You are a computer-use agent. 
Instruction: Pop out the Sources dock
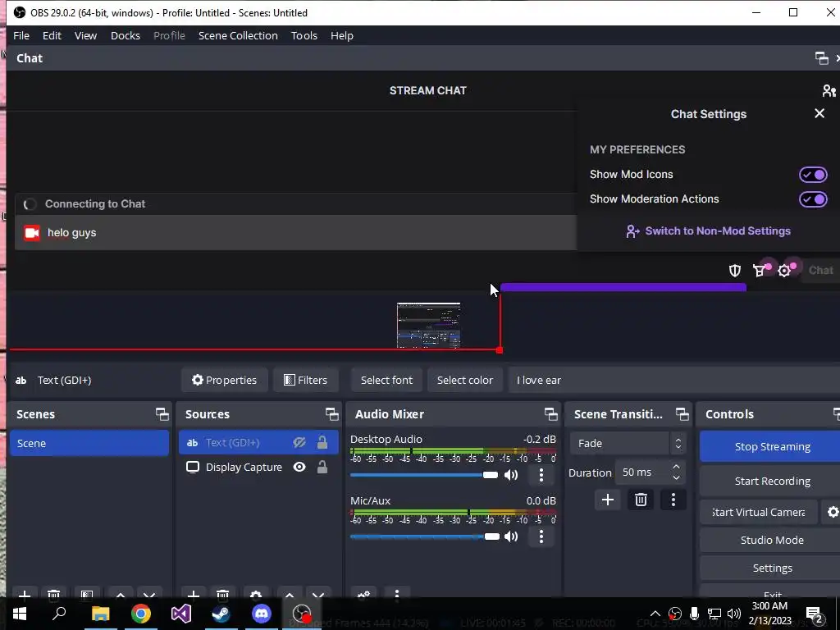pyautogui.click(x=331, y=414)
